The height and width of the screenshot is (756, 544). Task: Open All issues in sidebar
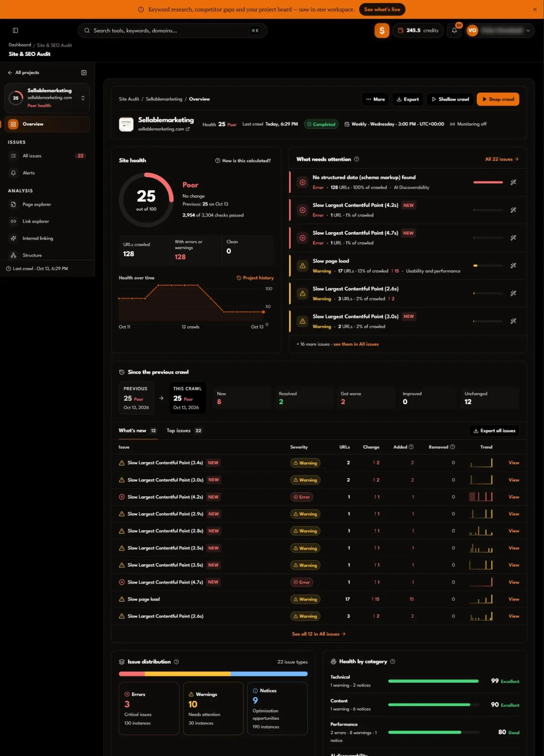[47, 156]
